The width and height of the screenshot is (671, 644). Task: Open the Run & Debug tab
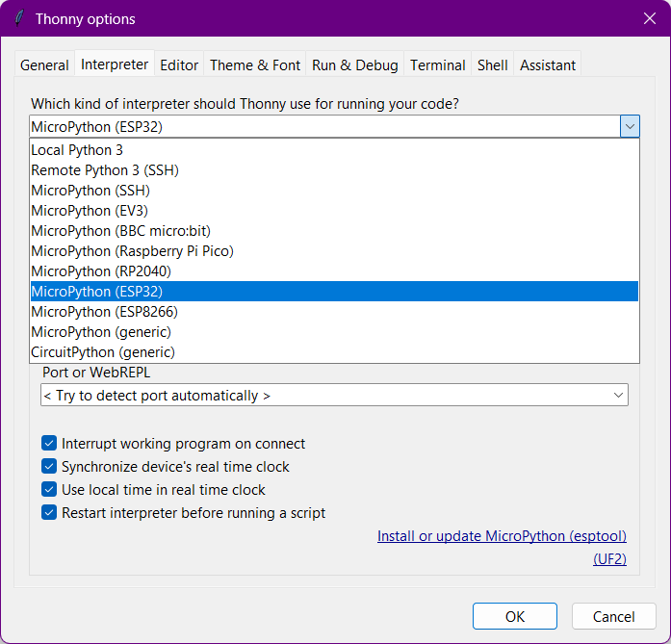(355, 65)
